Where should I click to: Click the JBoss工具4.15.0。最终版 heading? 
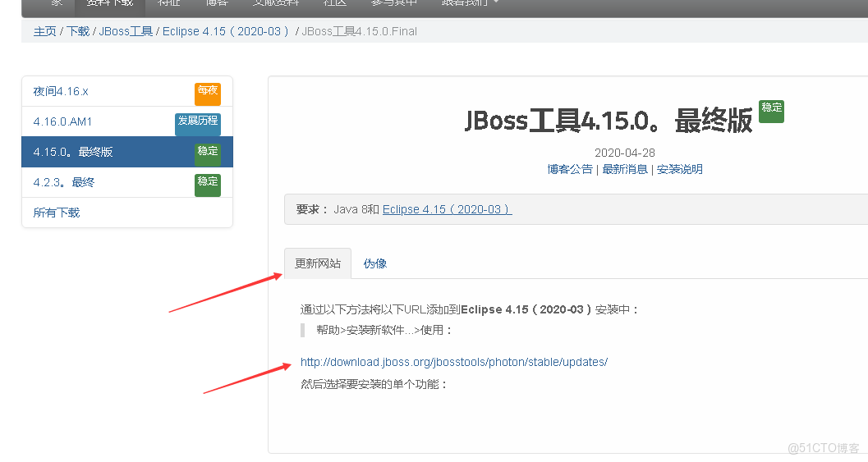[x=609, y=120]
